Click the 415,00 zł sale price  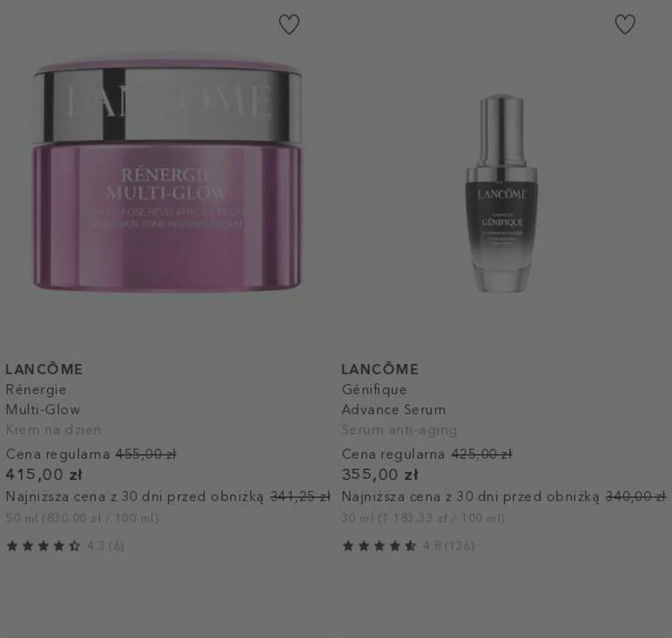click(44, 474)
